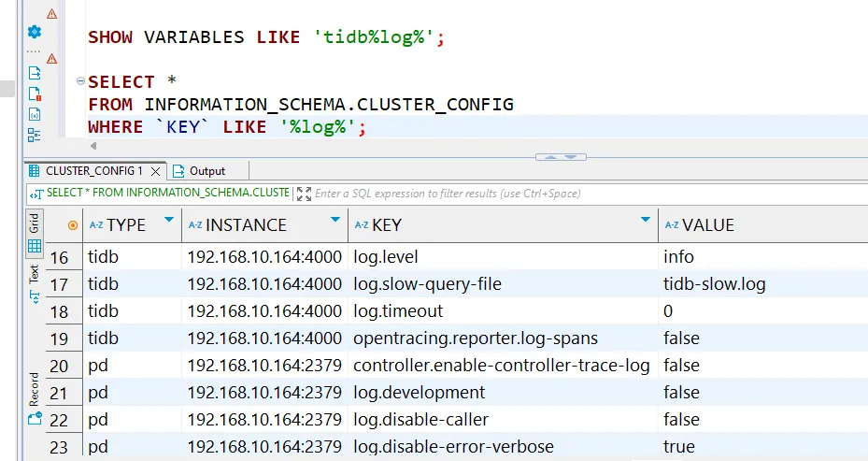
Task: Click the variables icon in the editor sidebar
Action: tap(35, 114)
